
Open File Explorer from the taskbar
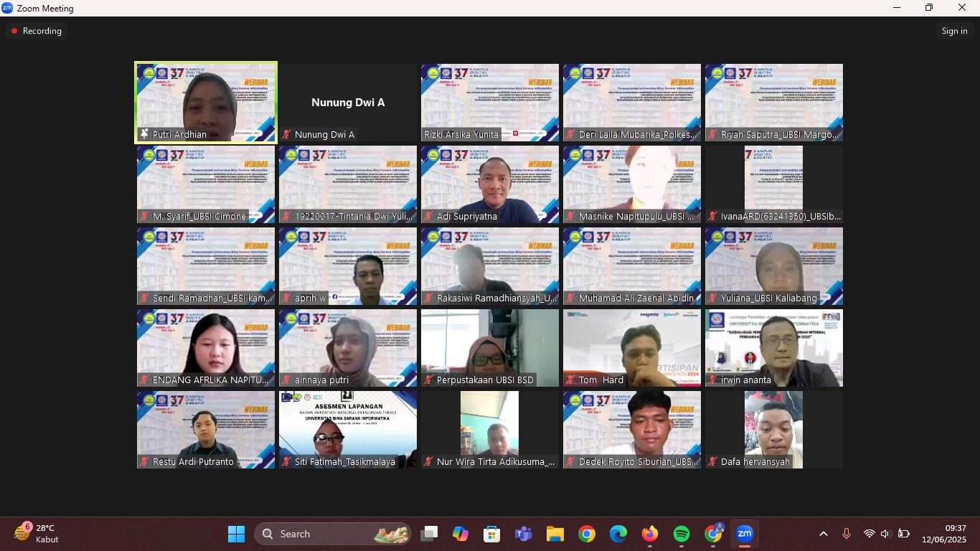(555, 534)
